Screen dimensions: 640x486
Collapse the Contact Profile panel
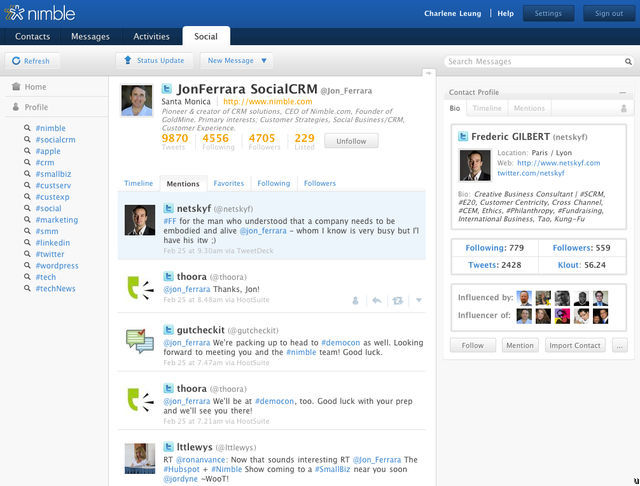pos(622,93)
